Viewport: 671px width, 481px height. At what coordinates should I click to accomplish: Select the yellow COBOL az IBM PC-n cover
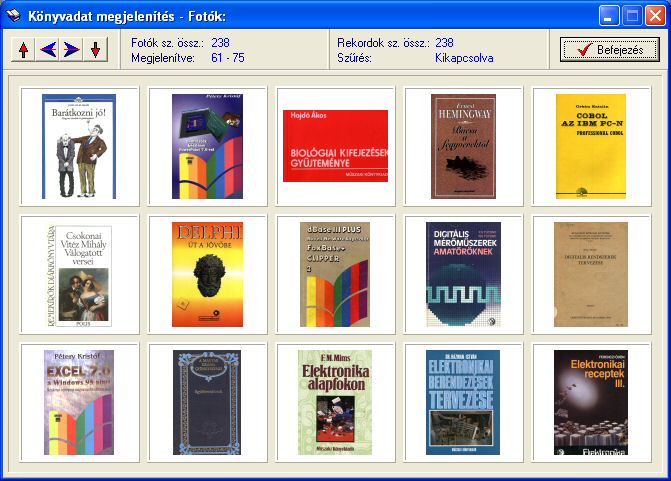pyautogui.click(x=591, y=146)
